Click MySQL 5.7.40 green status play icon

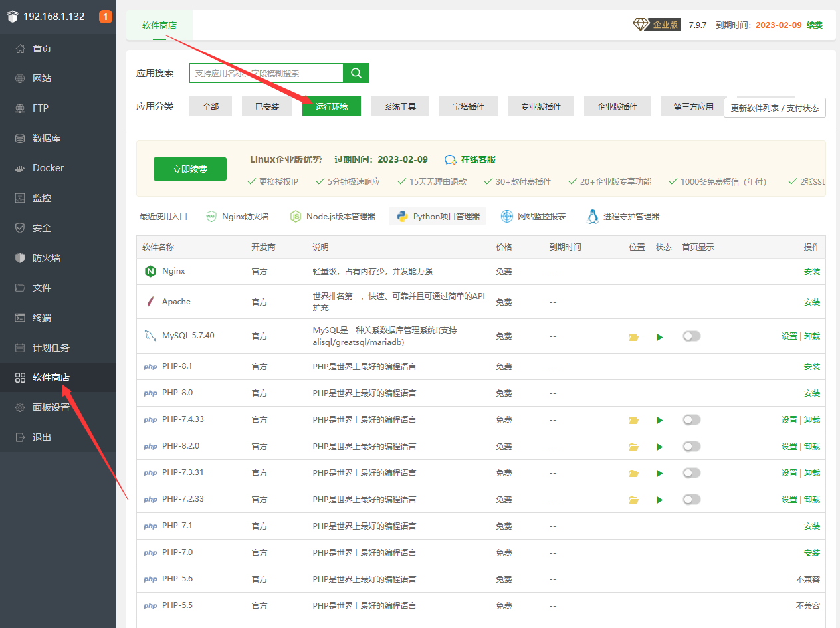pos(660,337)
